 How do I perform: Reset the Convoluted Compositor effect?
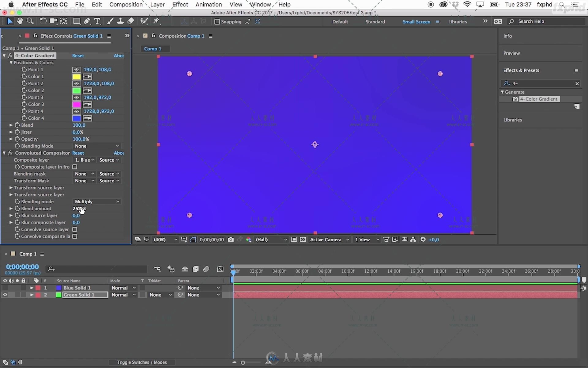78,153
